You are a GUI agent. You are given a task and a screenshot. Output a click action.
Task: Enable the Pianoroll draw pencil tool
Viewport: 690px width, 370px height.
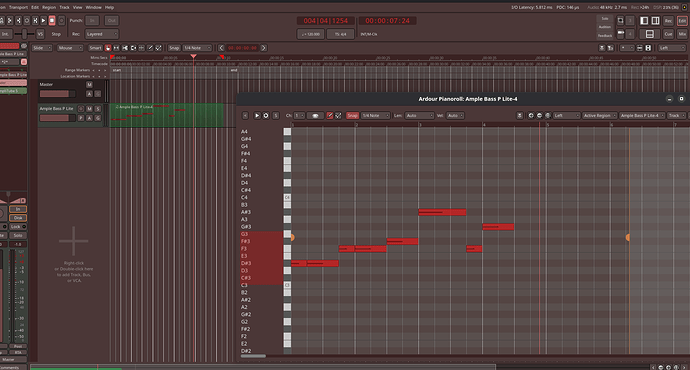coord(330,116)
